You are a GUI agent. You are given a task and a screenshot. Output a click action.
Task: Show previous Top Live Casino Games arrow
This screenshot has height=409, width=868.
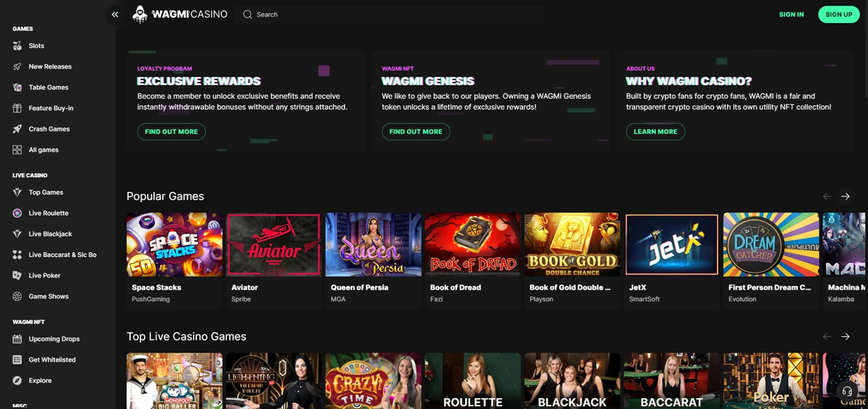tap(827, 336)
